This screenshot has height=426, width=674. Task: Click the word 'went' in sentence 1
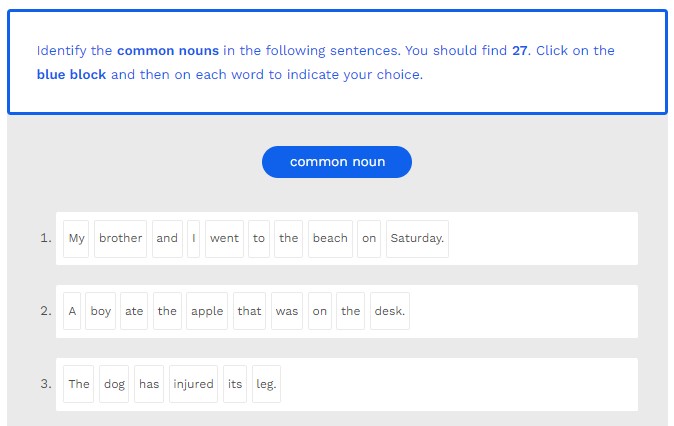click(224, 238)
